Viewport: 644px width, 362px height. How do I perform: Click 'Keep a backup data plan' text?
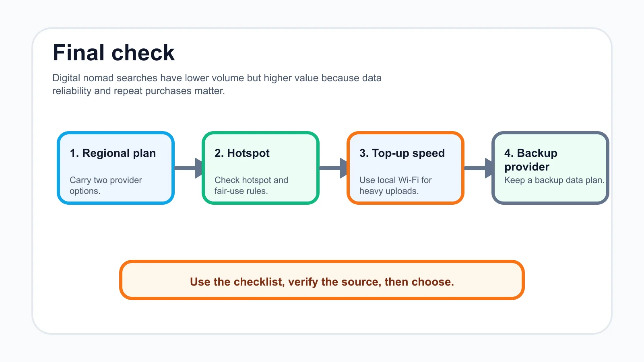click(x=554, y=180)
